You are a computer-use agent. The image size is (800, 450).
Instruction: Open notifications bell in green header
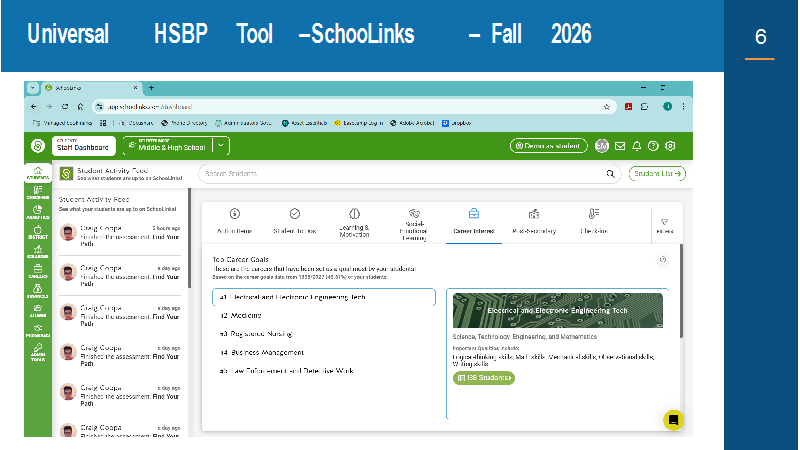point(637,146)
